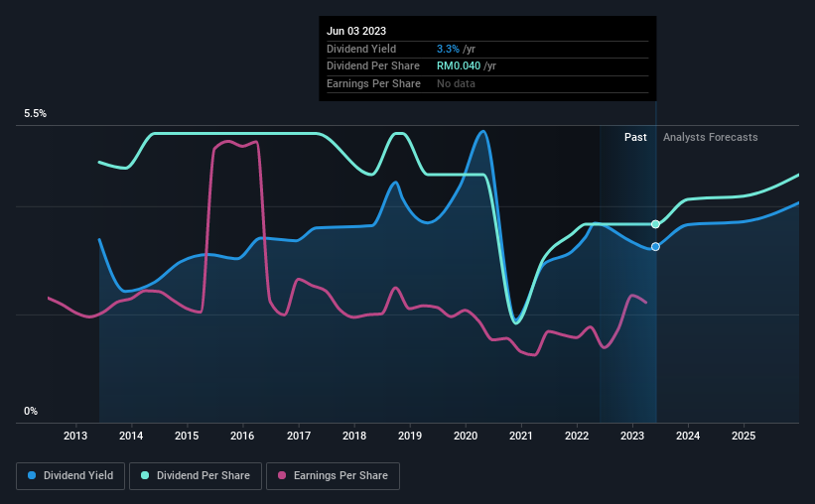Toggle the Dividend Per Share legend button

(196, 476)
